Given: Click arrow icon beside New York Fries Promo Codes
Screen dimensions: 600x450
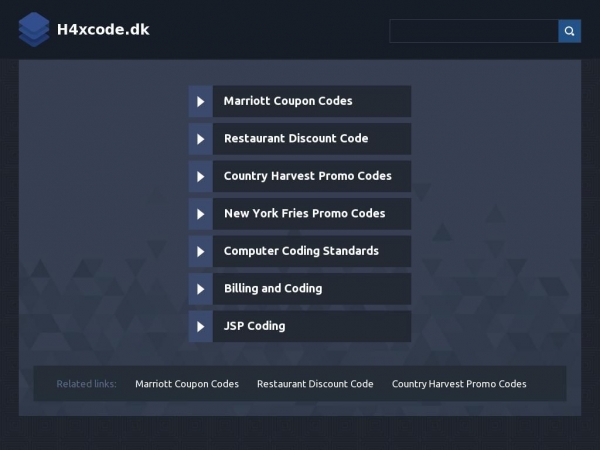Looking at the screenshot, I should pos(201,214).
